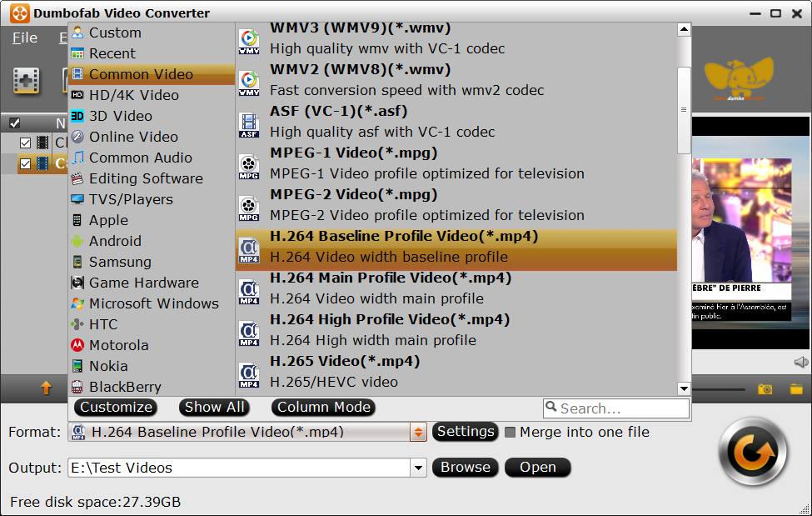The height and width of the screenshot is (516, 812).
Task: Open the Format dropdown arrows
Action: click(418, 432)
